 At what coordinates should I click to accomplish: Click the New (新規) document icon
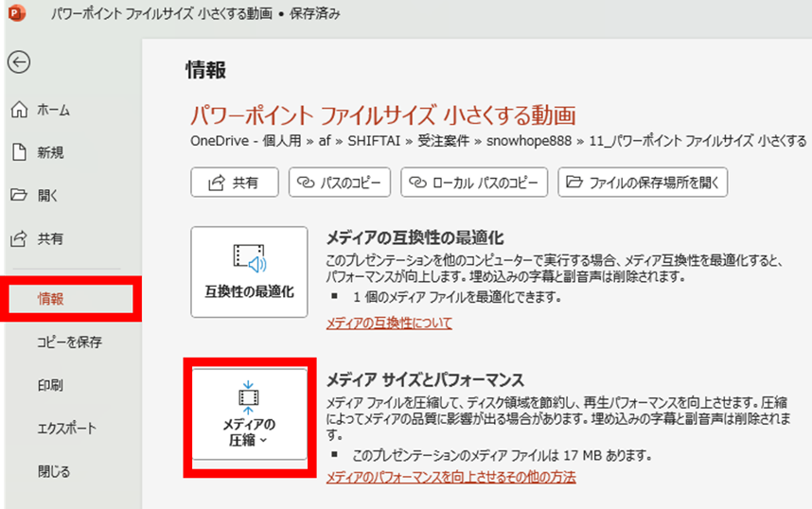(19, 152)
